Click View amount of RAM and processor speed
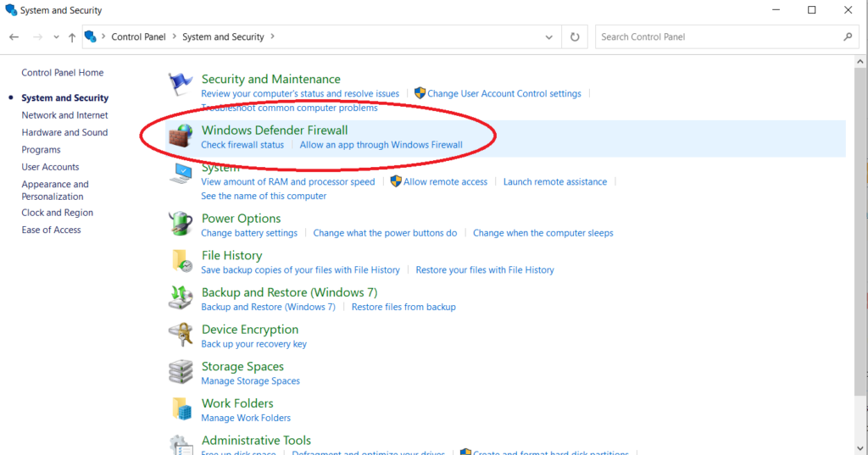The image size is (868, 455). pos(288,181)
